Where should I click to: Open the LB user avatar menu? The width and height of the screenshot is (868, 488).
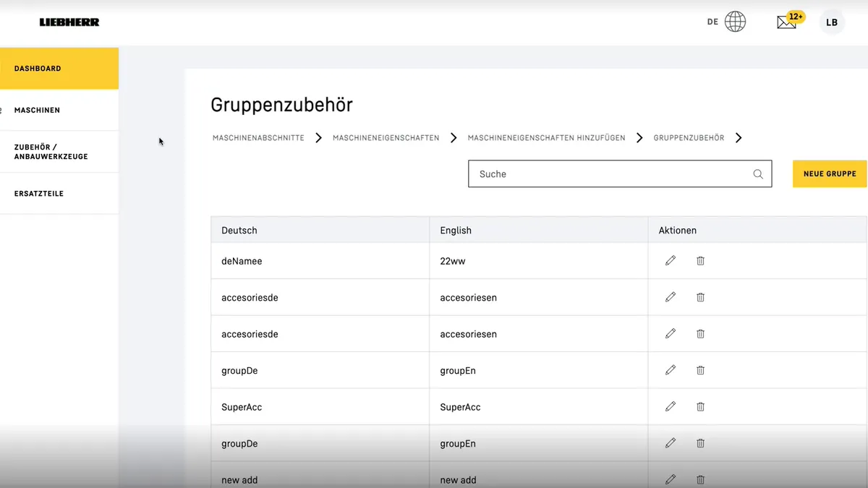[831, 22]
